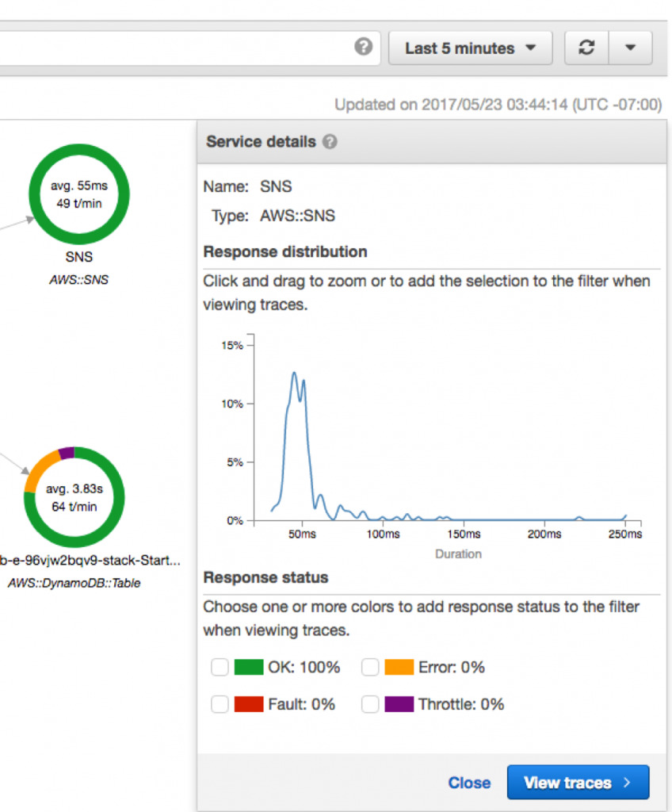Click the Service details help icon
This screenshot has height=812, width=672.
pos(330,141)
